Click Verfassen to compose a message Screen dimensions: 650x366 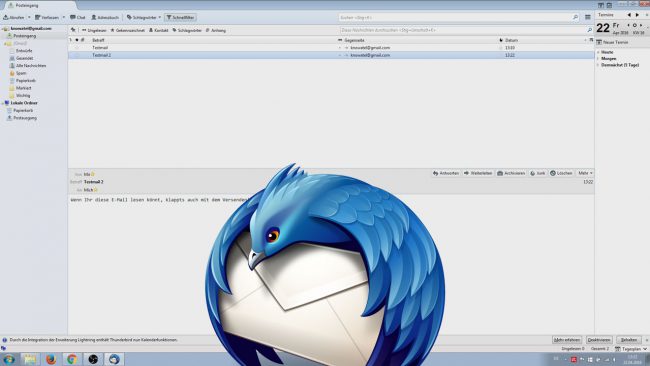[x=48, y=17]
